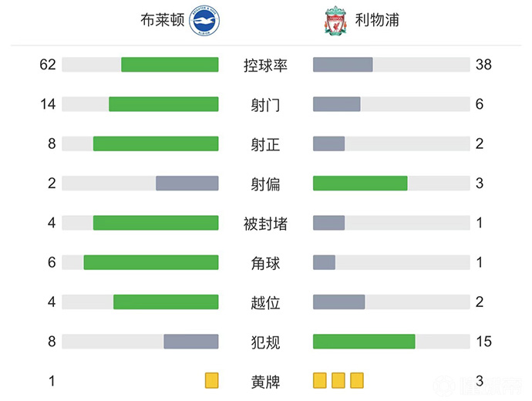The image size is (532, 401).
Task: Click Liverpool's green fouls bar
Action: tap(364, 341)
